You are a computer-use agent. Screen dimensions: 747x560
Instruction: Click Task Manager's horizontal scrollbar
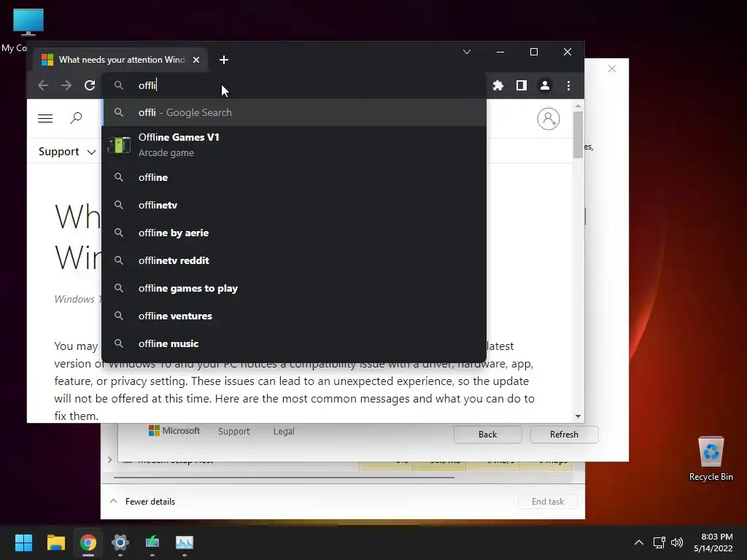click(x=284, y=477)
